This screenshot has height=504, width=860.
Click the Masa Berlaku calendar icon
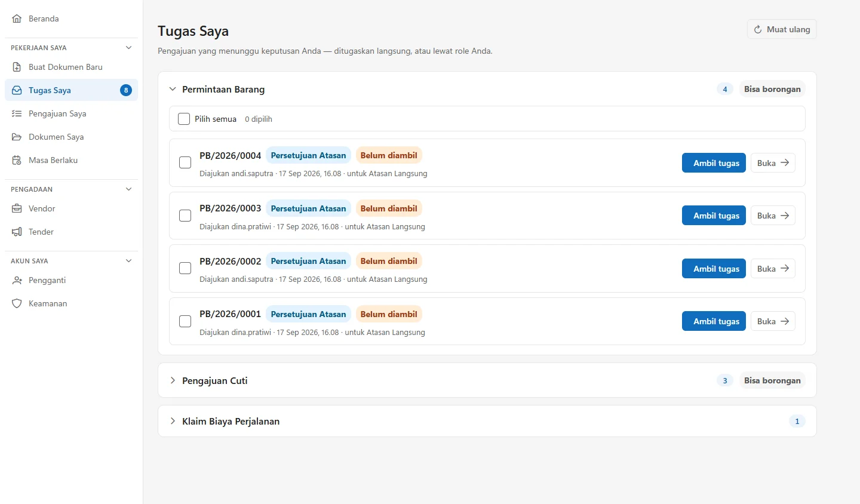[x=17, y=160]
